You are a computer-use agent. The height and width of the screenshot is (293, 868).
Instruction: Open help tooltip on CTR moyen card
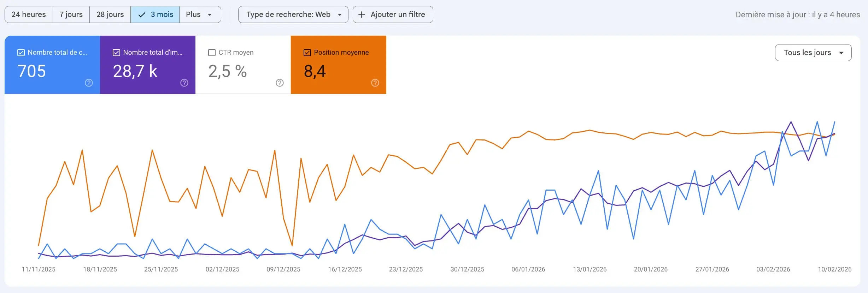pyautogui.click(x=279, y=83)
